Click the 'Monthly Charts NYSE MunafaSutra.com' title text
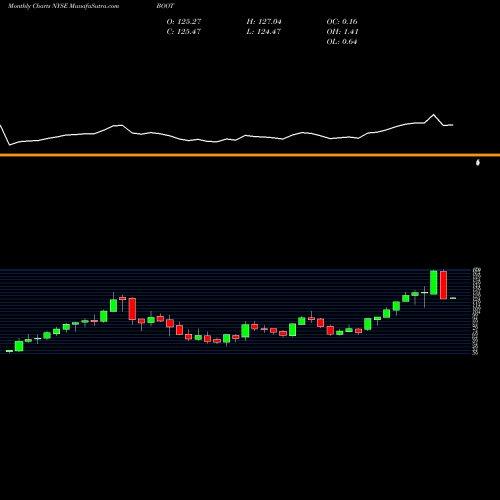 pos(63,6)
